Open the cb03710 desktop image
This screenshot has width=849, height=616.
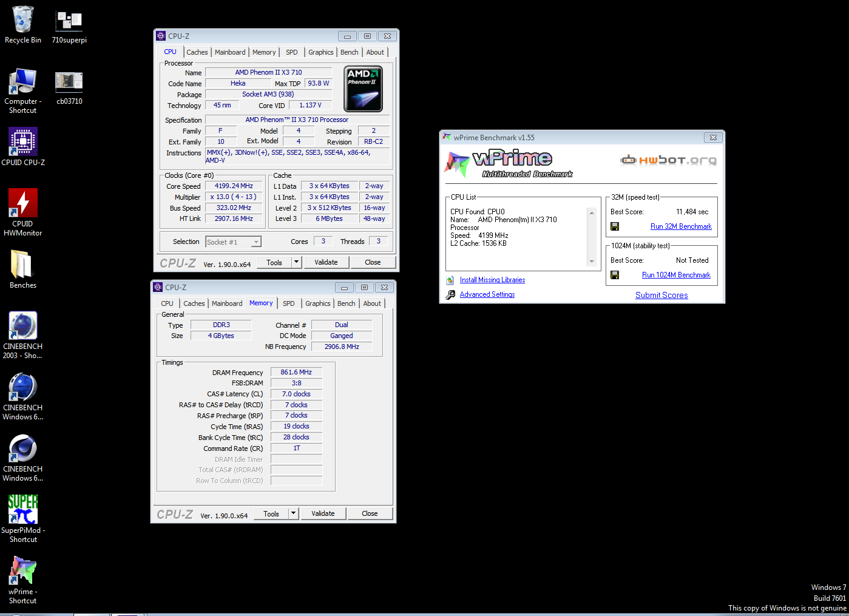click(69, 82)
